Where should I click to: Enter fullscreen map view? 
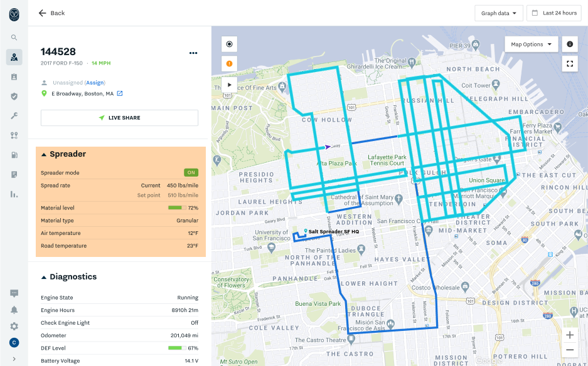click(x=570, y=64)
